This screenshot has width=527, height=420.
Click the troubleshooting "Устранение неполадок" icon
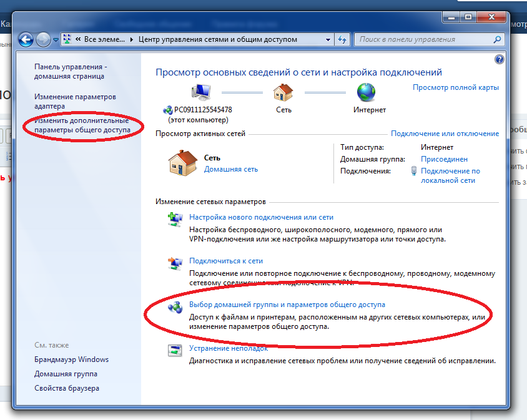pos(175,351)
